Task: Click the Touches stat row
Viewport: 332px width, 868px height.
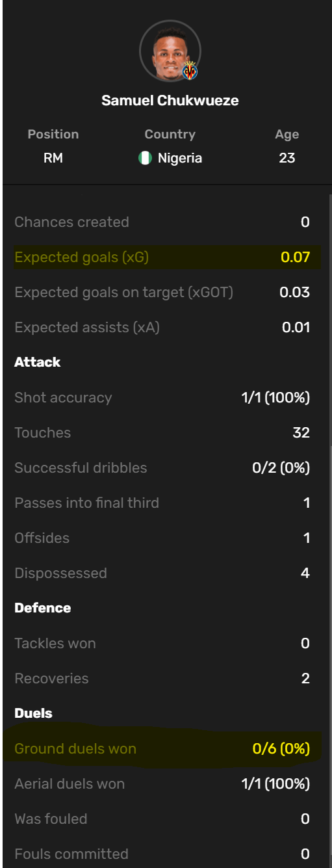Action: [162, 433]
